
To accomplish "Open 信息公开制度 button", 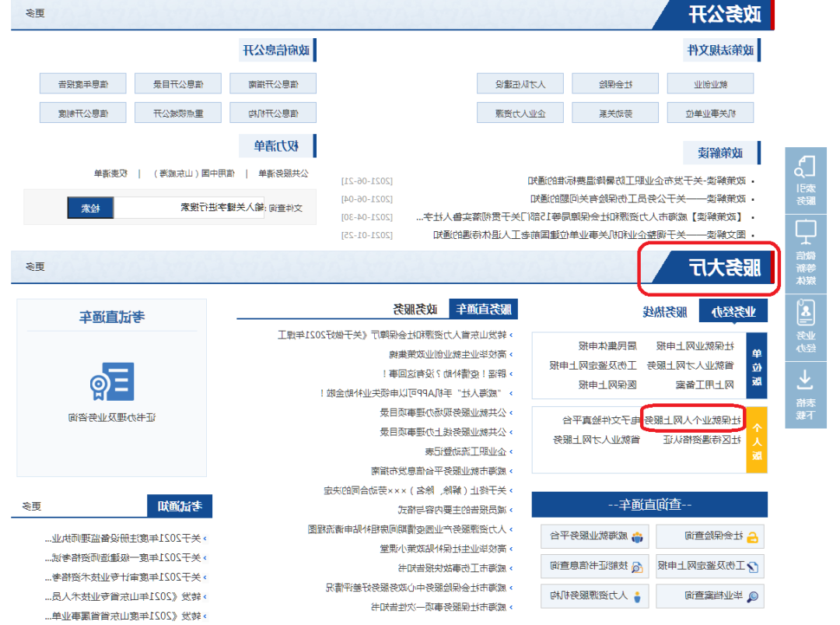I will point(83,113).
